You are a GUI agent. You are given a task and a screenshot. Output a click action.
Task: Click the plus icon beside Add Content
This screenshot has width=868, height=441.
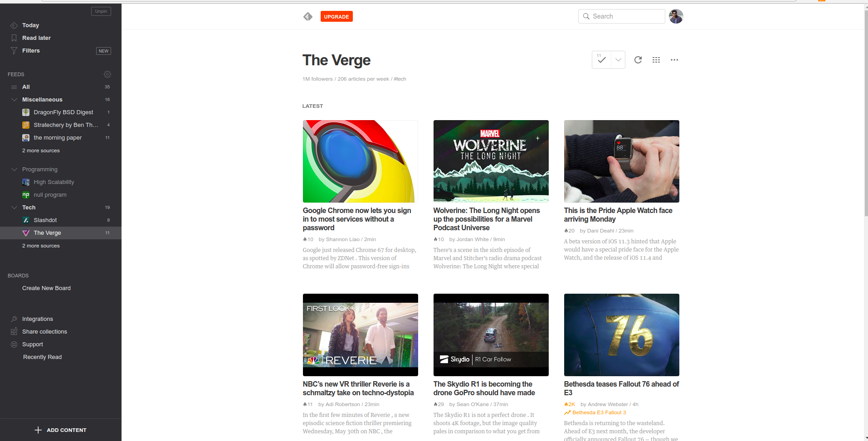tap(38, 430)
